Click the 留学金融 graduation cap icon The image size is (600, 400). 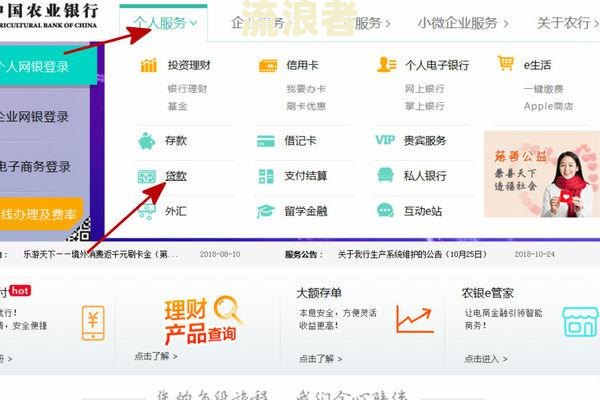[266, 211]
